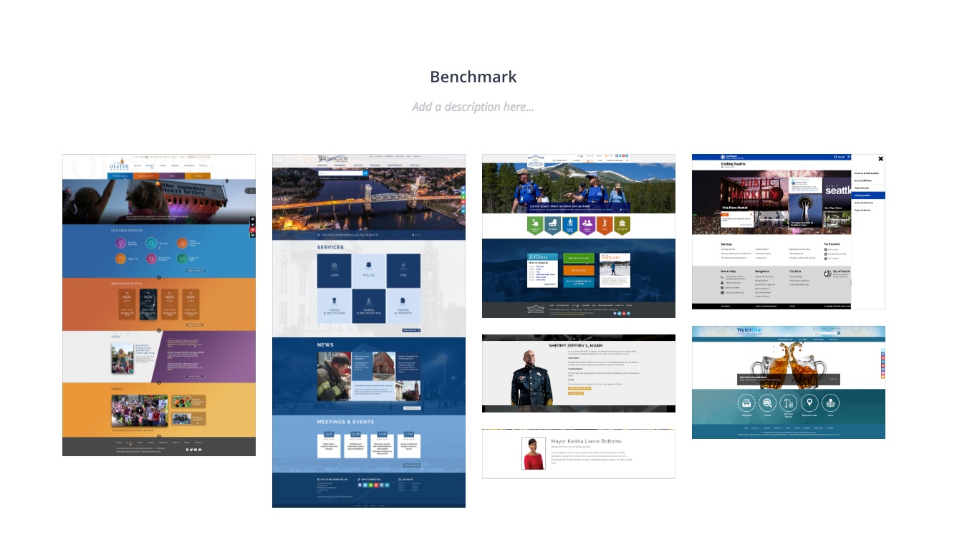Open the Visiting Seattle website thumbnail
The height and width of the screenshot is (560, 962).
tap(789, 231)
